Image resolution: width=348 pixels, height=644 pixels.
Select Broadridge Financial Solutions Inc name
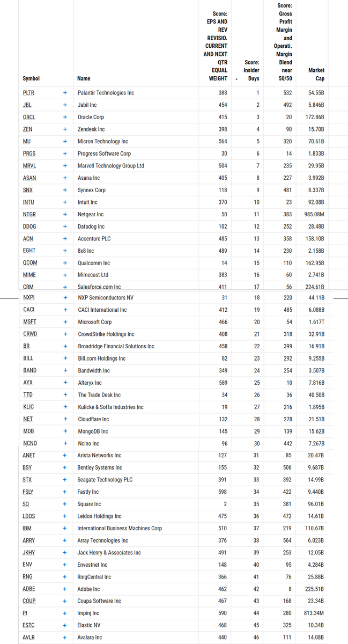pos(116,346)
